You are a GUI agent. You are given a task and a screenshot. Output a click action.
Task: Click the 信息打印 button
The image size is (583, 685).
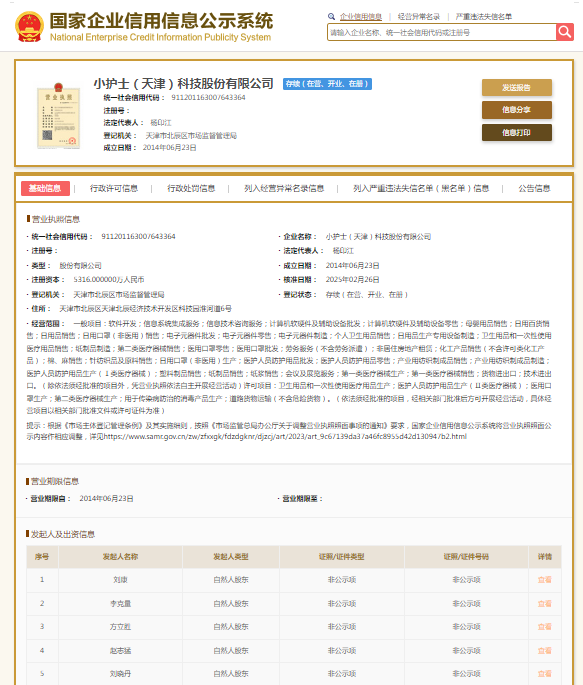click(x=517, y=132)
